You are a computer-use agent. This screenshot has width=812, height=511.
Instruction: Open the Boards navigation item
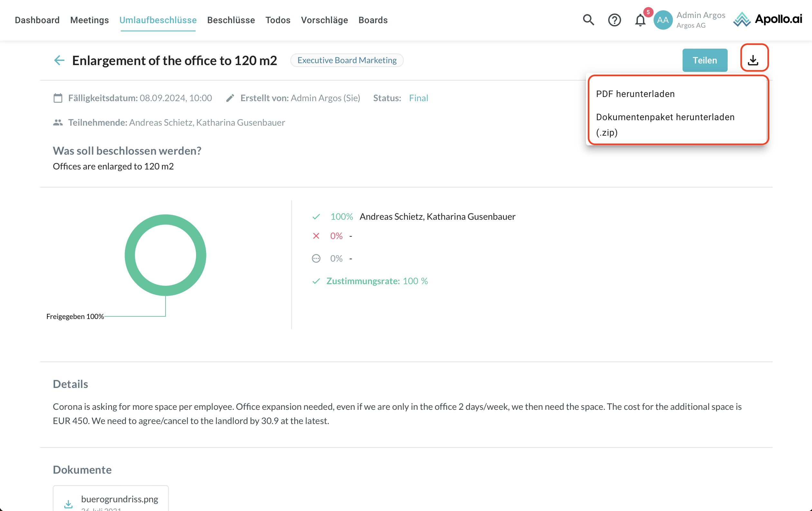pos(373,20)
